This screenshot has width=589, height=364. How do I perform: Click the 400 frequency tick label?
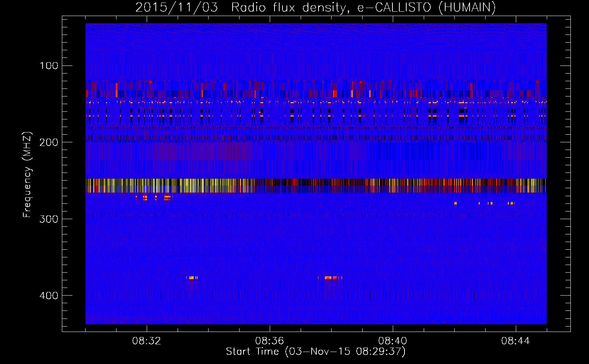(x=49, y=295)
